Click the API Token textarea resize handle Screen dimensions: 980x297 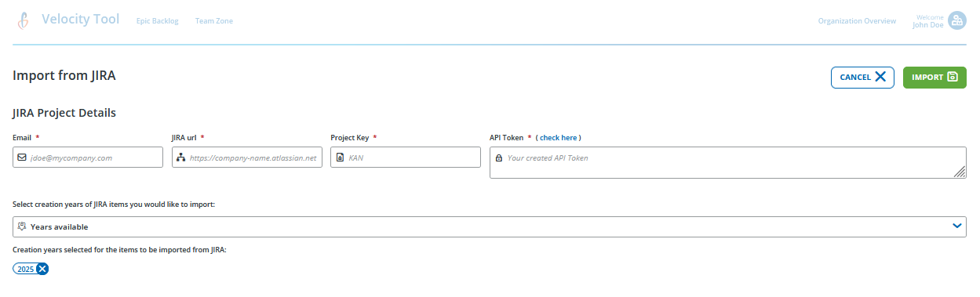click(x=960, y=172)
